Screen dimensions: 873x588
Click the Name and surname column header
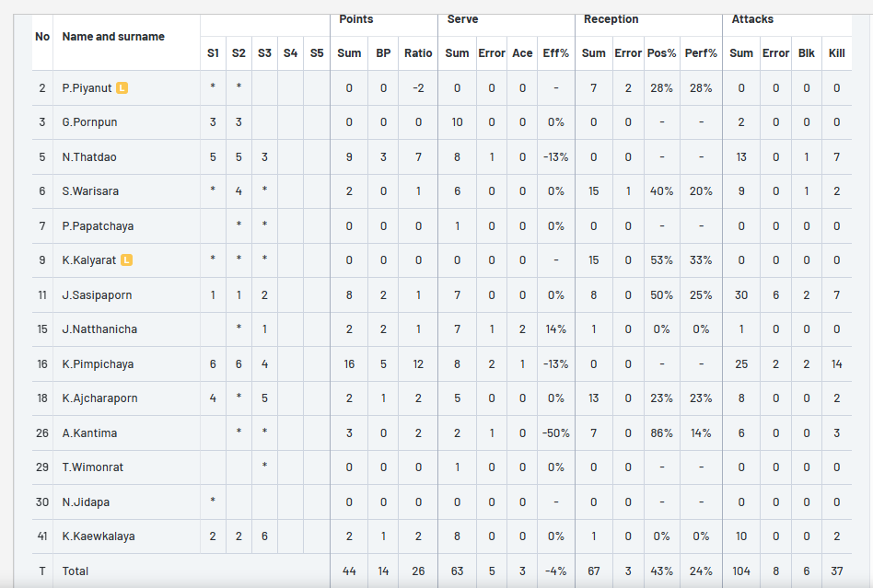[x=113, y=37]
